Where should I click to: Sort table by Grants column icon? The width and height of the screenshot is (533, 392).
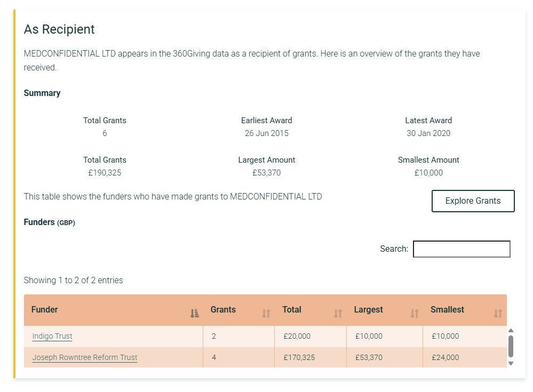pos(266,313)
